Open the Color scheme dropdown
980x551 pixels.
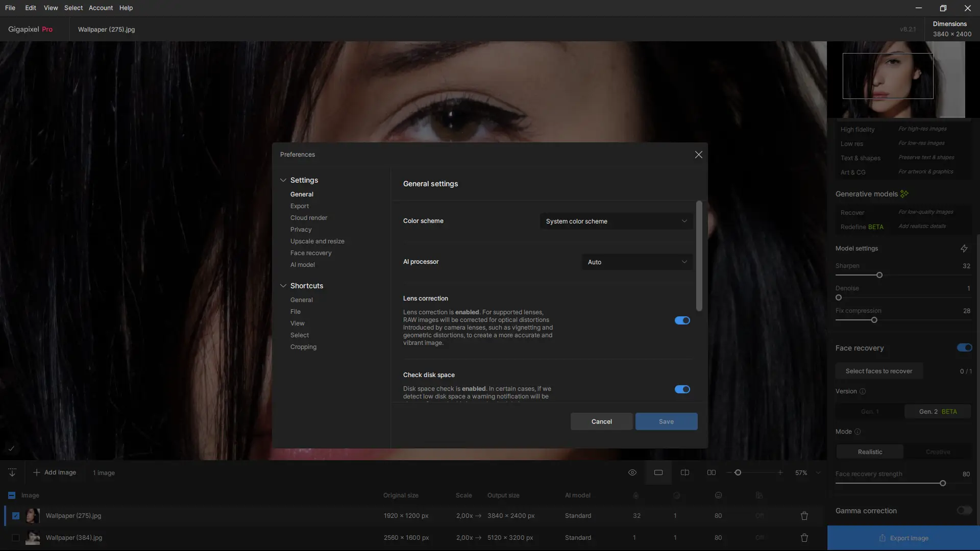pyautogui.click(x=616, y=221)
